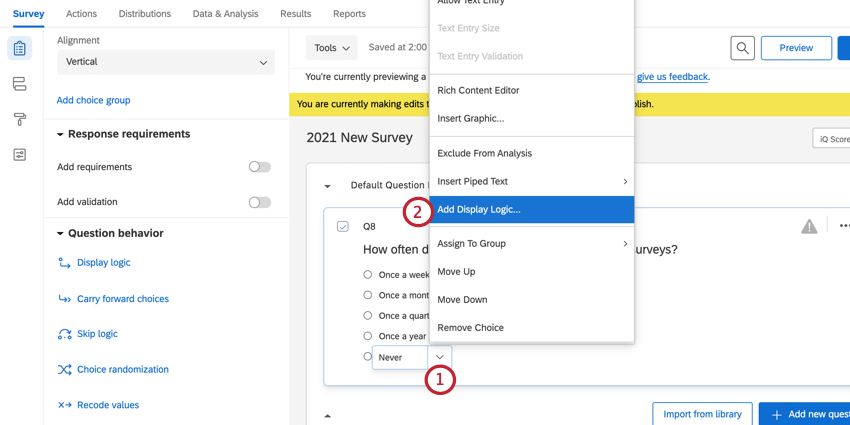850x425 pixels.
Task: Click the Never choice text field
Action: [400, 357]
